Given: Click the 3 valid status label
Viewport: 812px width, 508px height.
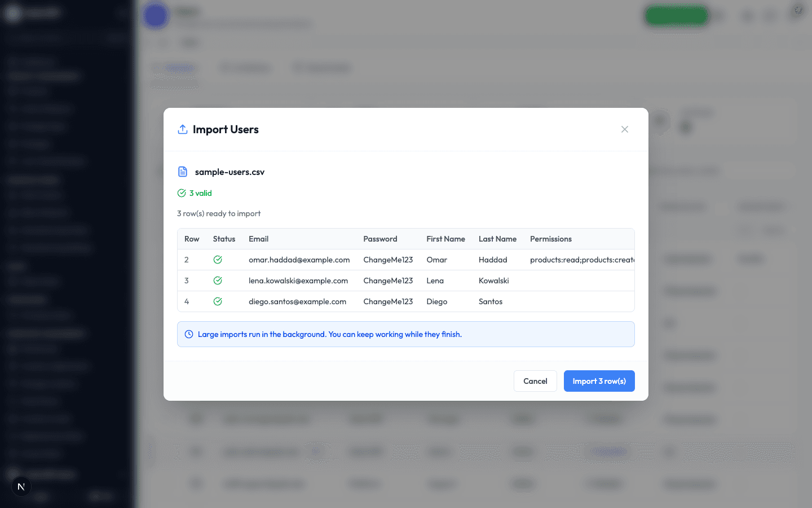Looking at the screenshot, I should (x=201, y=193).
